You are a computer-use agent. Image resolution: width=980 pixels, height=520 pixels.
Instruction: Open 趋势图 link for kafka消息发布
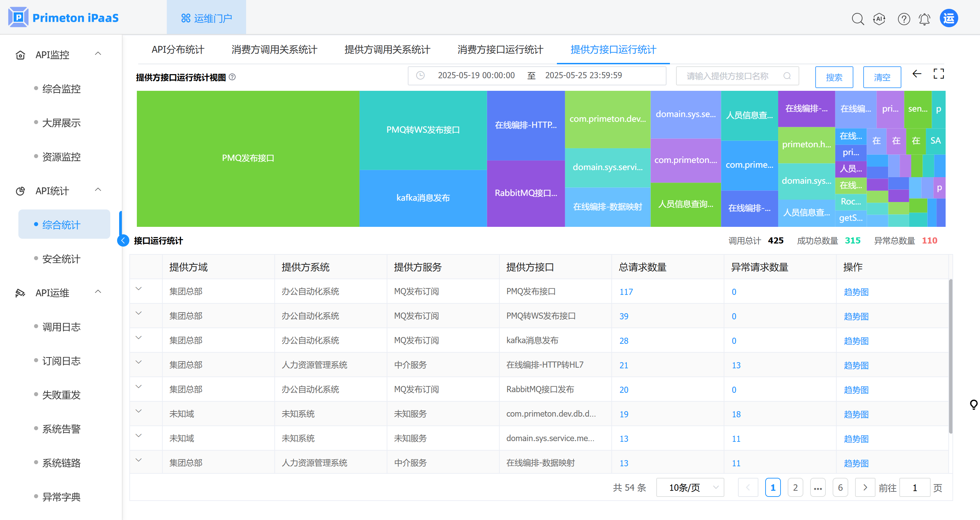click(x=856, y=340)
